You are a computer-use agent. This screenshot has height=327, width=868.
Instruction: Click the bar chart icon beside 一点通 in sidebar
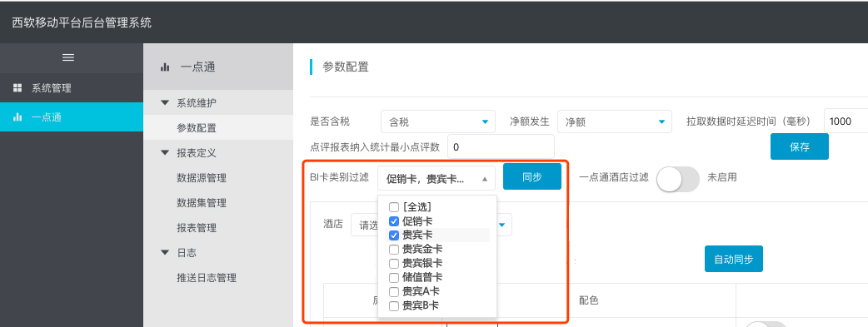(x=17, y=117)
